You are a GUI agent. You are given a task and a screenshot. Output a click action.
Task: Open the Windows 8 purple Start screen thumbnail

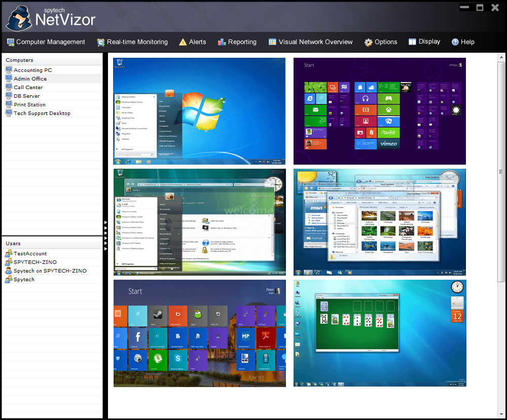coord(379,111)
